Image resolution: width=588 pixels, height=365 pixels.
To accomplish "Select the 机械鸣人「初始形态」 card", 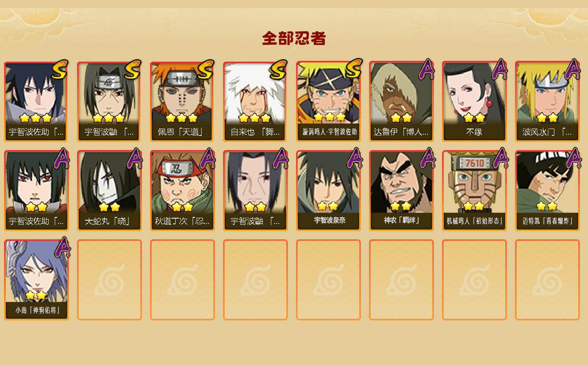I will [474, 191].
